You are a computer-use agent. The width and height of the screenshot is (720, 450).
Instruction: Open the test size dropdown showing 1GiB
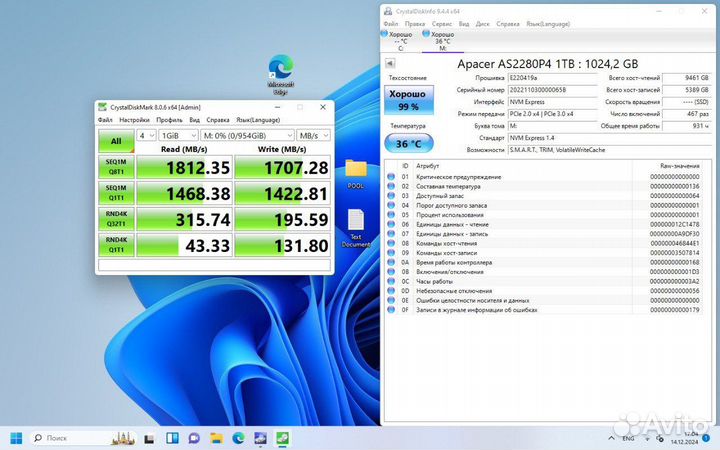pos(178,135)
